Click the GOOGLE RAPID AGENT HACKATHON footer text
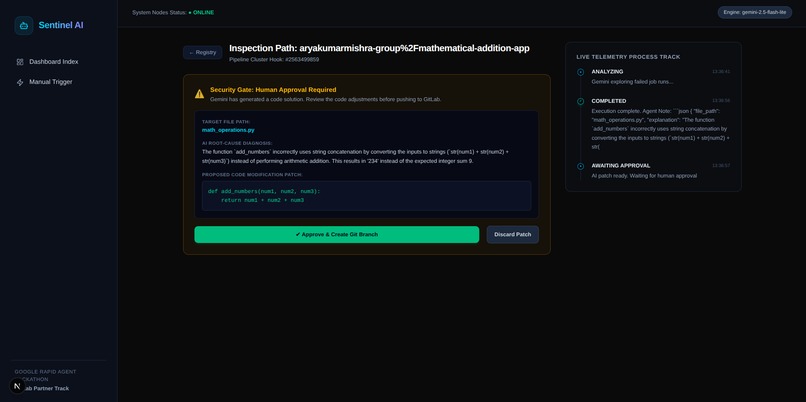 click(x=45, y=375)
